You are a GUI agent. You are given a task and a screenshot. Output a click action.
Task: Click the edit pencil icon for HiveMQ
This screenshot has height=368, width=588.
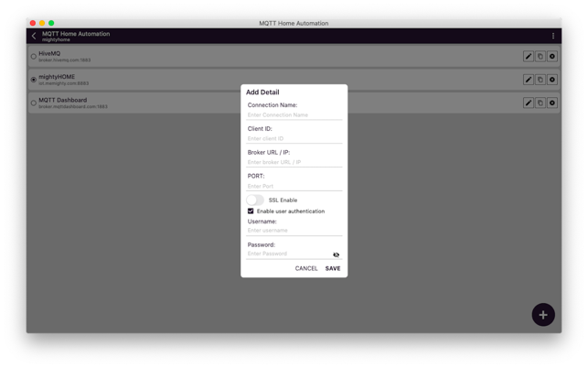click(528, 57)
